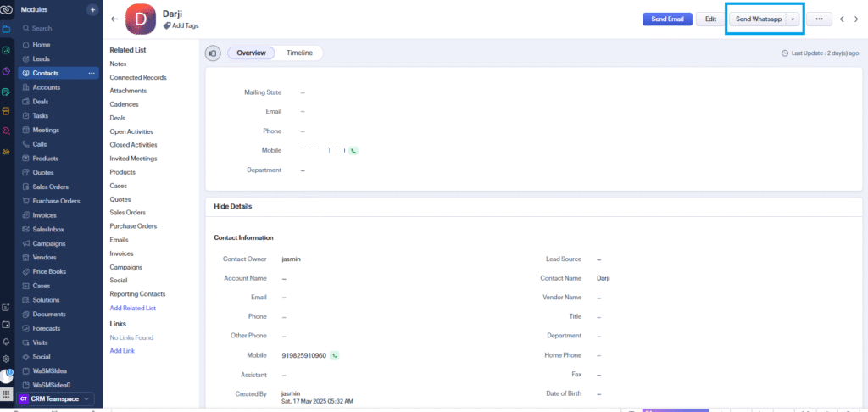The image size is (868, 412).
Task: Collapse the section with Hide Details
Action: point(232,206)
